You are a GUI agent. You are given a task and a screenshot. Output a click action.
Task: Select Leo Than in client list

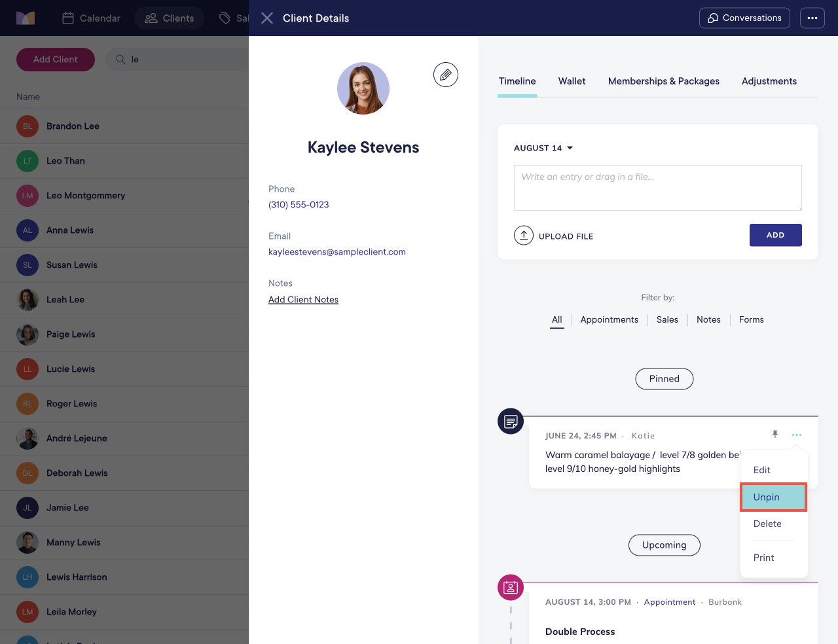tap(124, 161)
